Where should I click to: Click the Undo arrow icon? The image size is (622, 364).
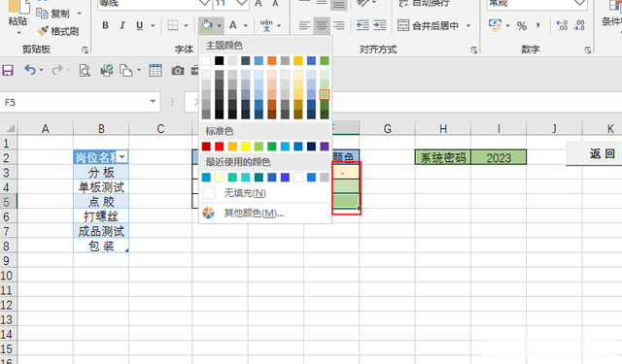30,70
